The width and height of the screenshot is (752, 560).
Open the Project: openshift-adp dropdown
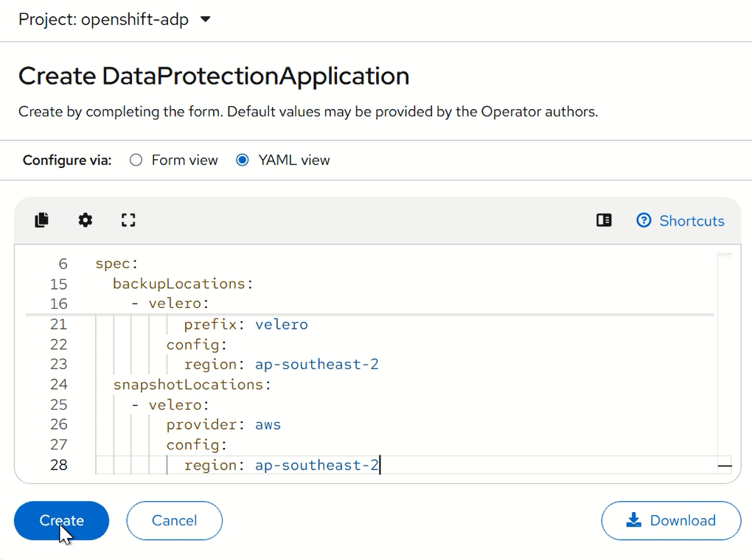pos(114,20)
